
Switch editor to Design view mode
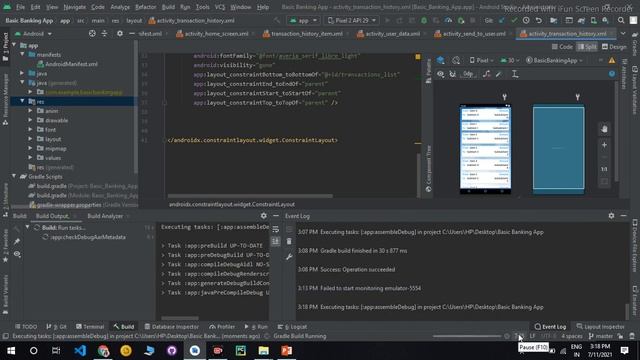pos(614,47)
